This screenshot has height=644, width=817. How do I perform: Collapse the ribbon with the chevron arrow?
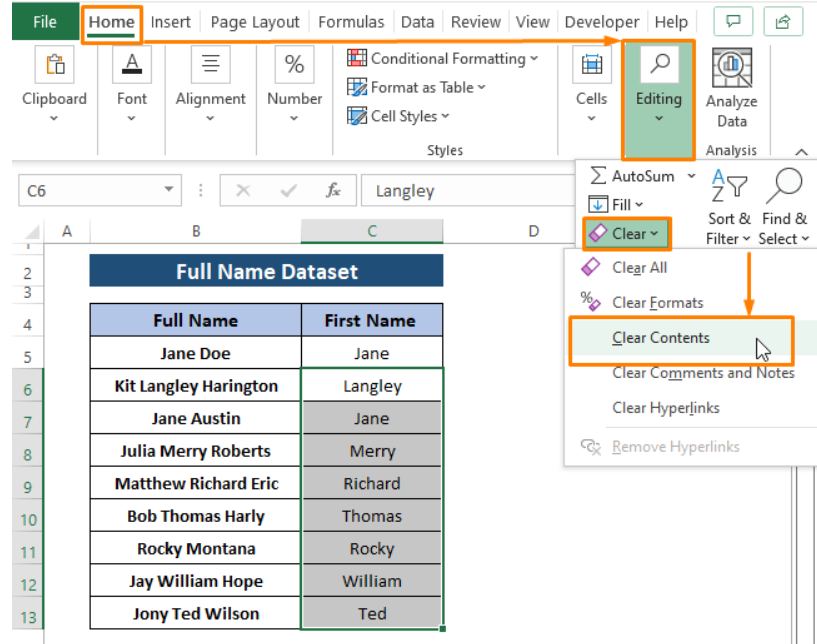point(802,150)
